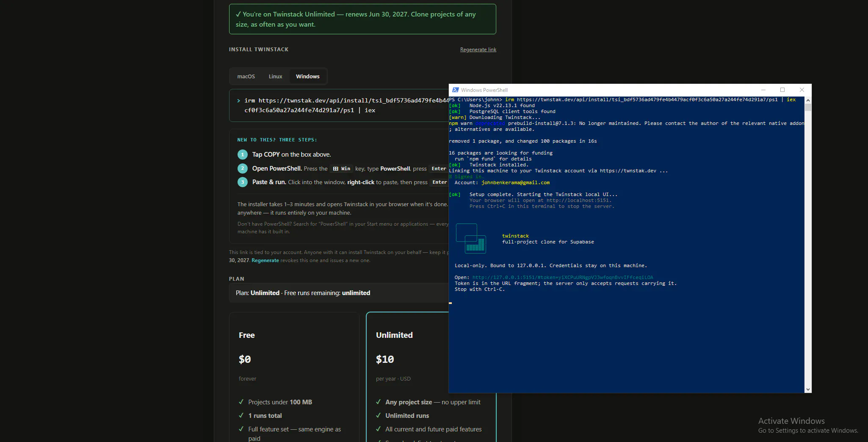Click 'Press Ctrl+C in this terminal' line
The height and width of the screenshot is (442, 868).
[x=542, y=207]
